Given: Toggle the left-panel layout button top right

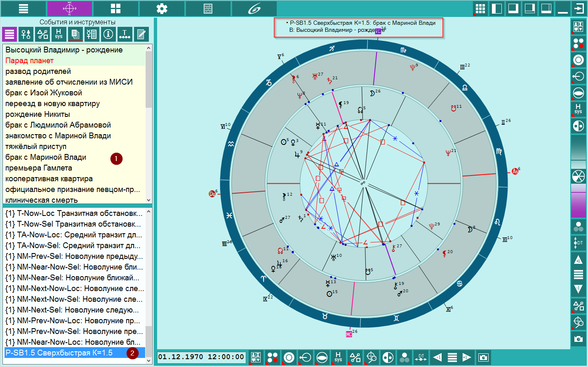Looking at the screenshot, I should click(497, 9).
